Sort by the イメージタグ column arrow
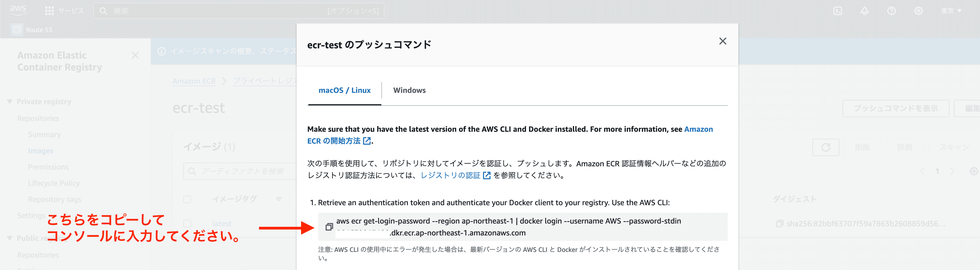 278,199
